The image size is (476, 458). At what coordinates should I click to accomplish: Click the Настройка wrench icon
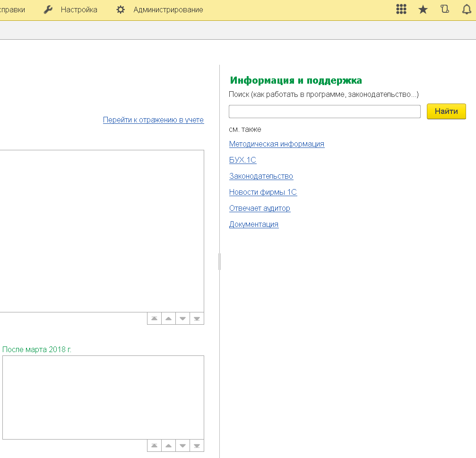click(48, 10)
